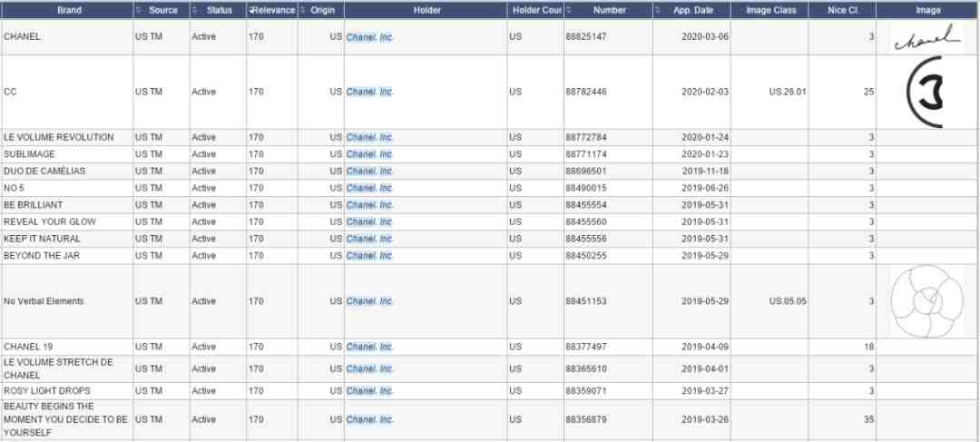Screen dimensions: 980x442
Task: Click application number 88490015
Action: pyautogui.click(x=585, y=188)
